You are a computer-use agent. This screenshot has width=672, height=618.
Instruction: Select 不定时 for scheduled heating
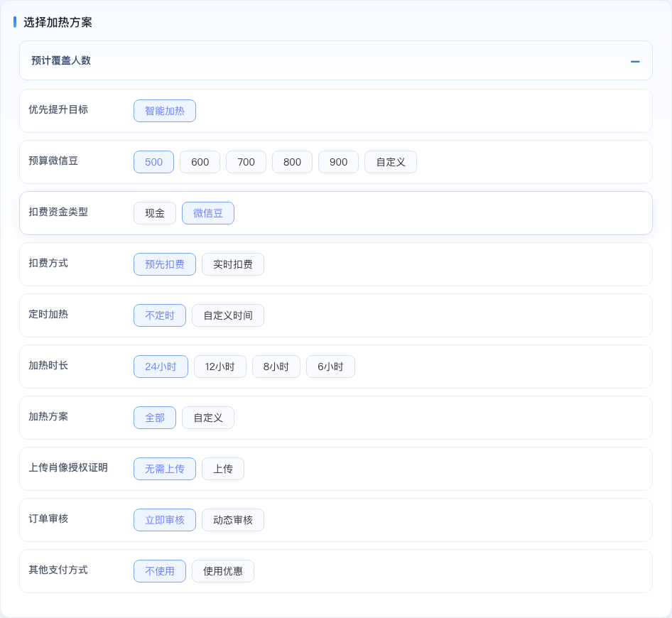(x=160, y=315)
